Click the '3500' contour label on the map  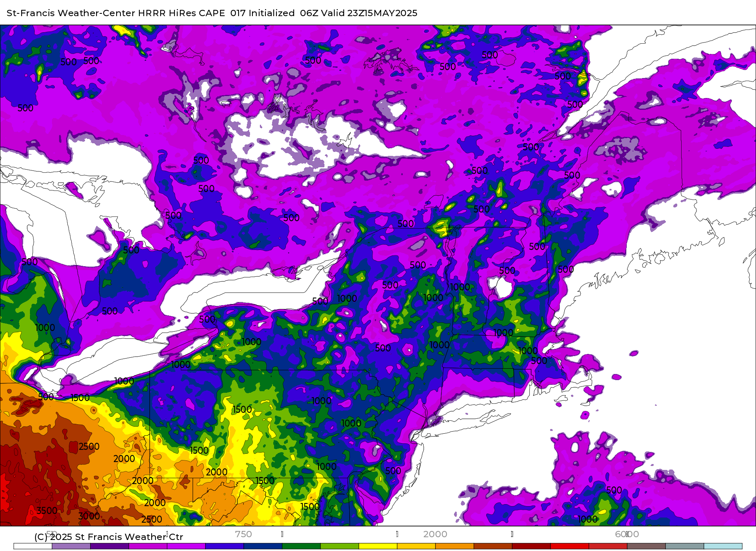click(x=47, y=511)
